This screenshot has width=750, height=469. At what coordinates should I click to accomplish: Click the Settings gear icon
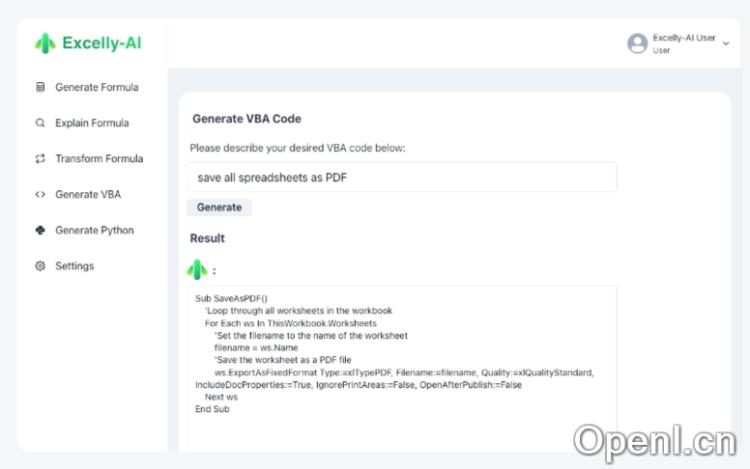[x=40, y=266]
